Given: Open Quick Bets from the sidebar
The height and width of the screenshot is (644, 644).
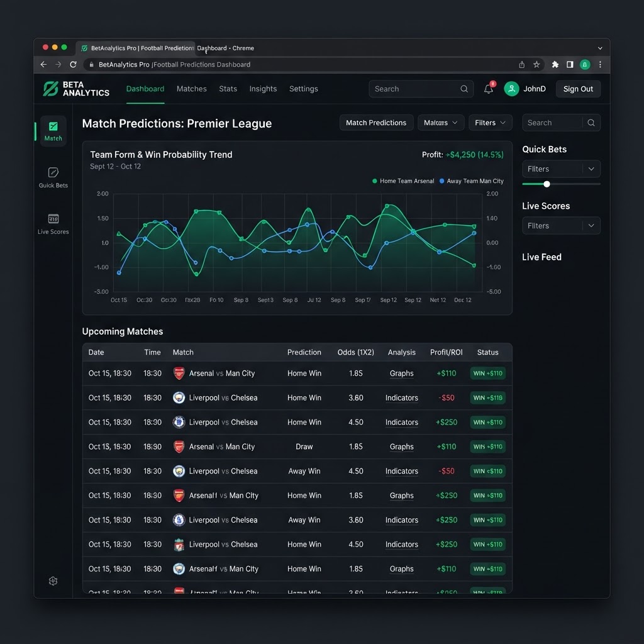Looking at the screenshot, I should coord(53,177).
